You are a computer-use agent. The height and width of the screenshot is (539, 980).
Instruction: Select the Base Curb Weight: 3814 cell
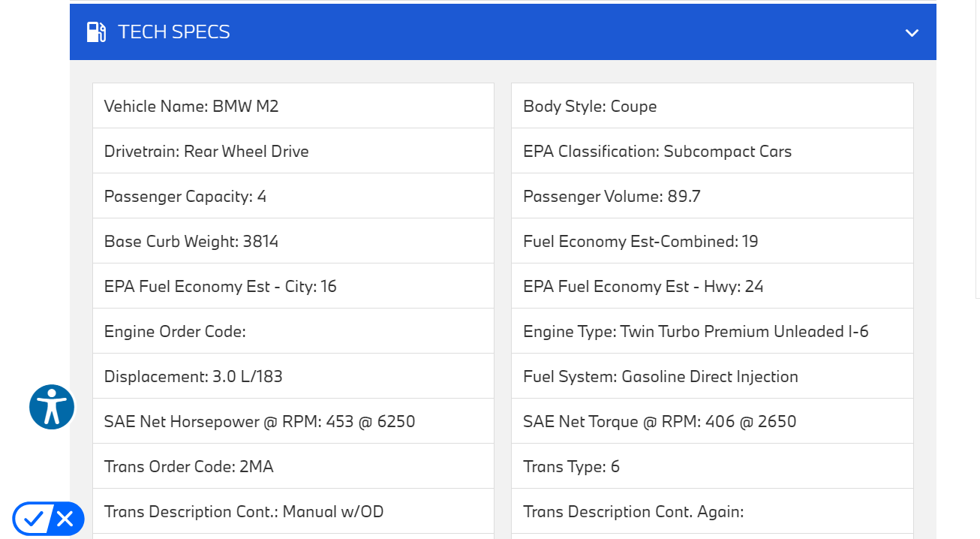[293, 241]
